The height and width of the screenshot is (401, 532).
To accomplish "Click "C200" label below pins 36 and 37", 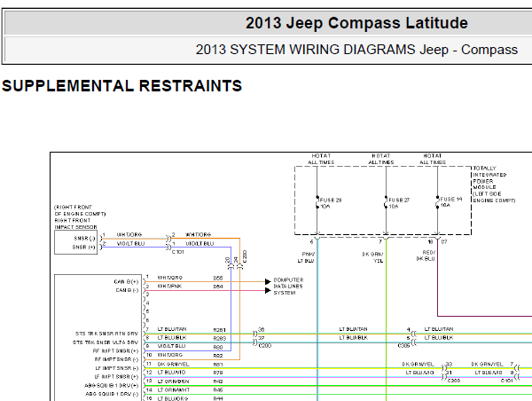I will coord(265,346).
